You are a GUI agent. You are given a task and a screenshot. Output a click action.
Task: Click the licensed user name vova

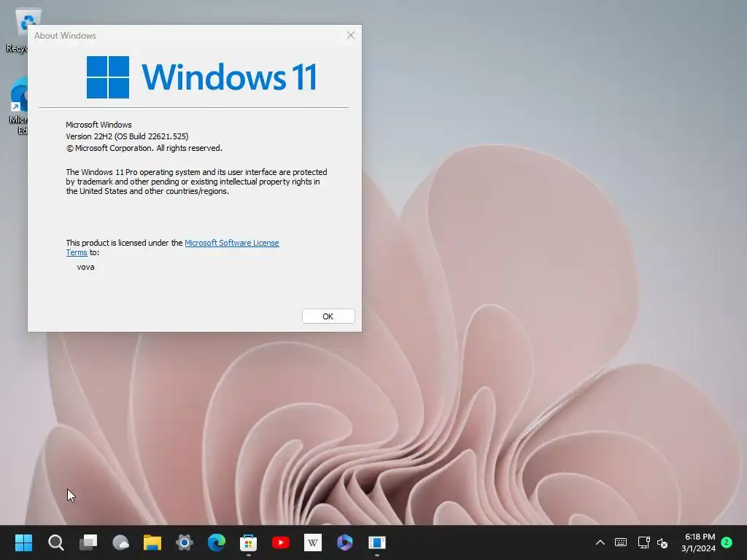(x=86, y=267)
